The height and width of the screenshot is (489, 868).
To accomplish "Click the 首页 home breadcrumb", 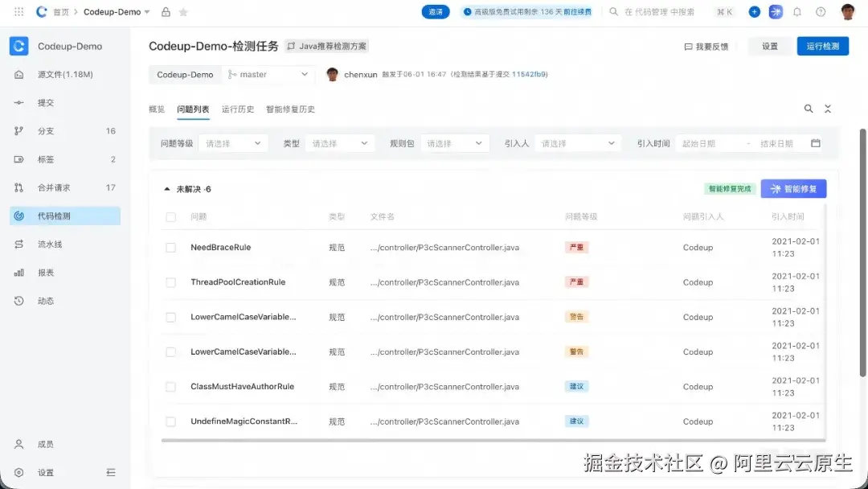I will click(x=61, y=11).
